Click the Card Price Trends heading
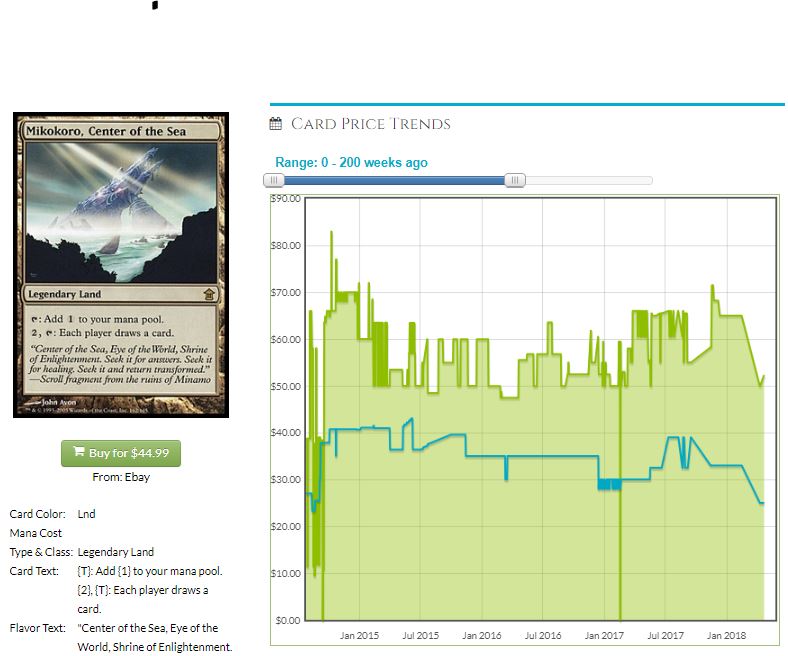Image resolution: width=788 pixels, height=656 pixels. click(370, 124)
